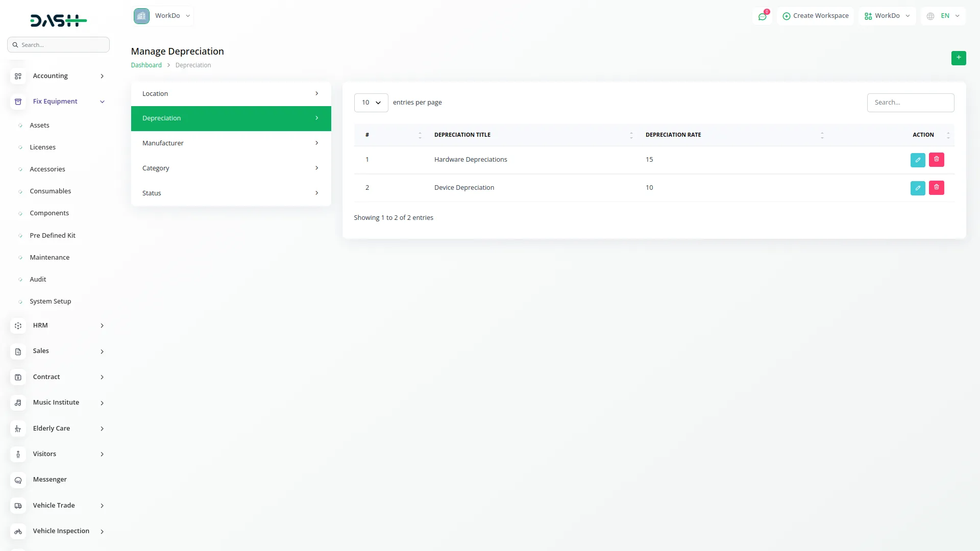
Task: Open entries per page dropdown
Action: [371, 103]
